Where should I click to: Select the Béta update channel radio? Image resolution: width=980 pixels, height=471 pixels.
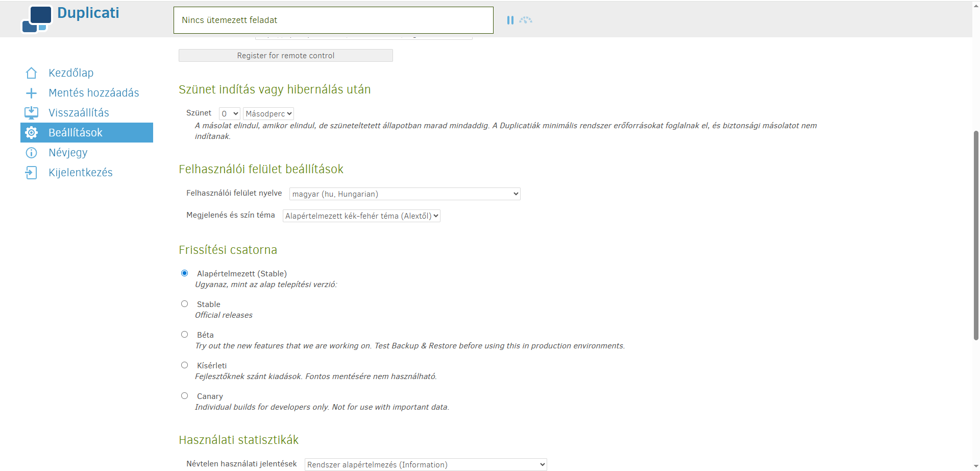[185, 335]
